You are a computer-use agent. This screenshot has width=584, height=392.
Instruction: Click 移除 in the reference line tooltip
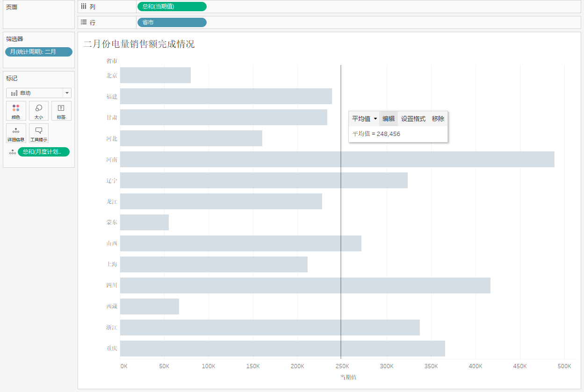pos(438,119)
